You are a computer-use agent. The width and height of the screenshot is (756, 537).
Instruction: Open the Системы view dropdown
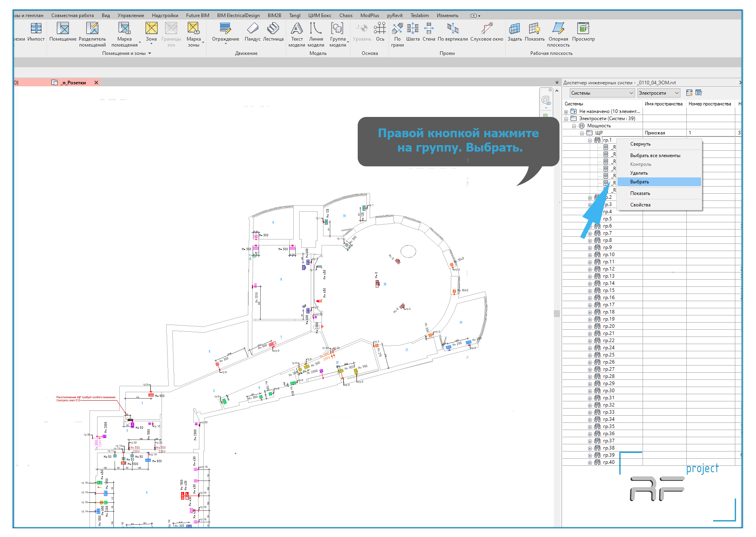point(602,93)
